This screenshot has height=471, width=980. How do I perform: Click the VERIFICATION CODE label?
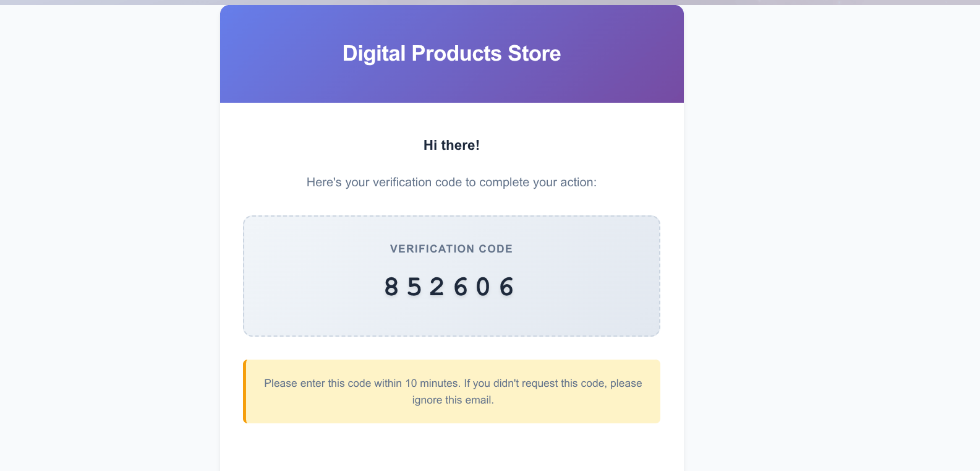click(x=451, y=249)
